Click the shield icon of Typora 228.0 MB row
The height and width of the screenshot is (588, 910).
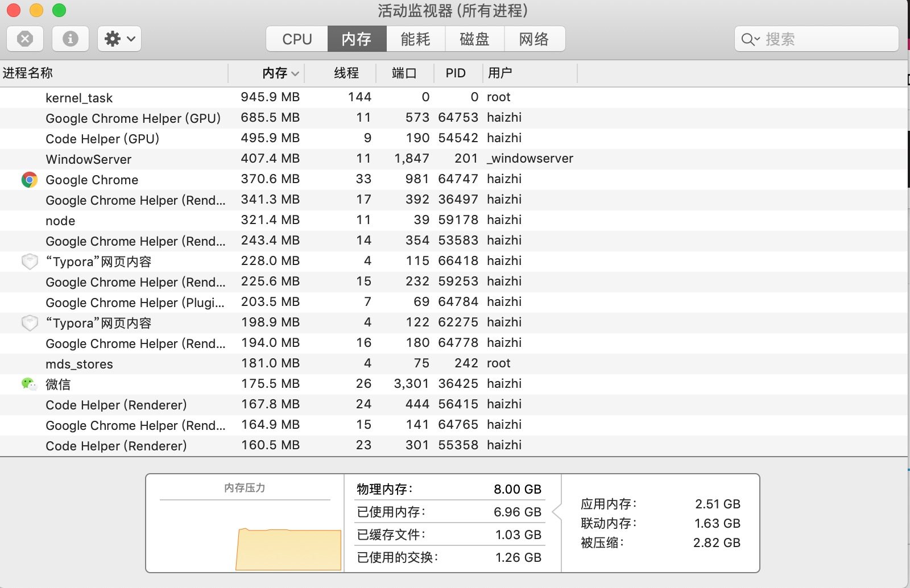pyautogui.click(x=30, y=262)
